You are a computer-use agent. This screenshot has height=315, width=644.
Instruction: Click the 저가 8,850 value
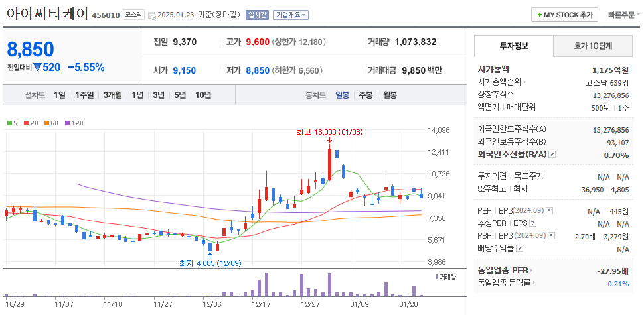point(258,70)
